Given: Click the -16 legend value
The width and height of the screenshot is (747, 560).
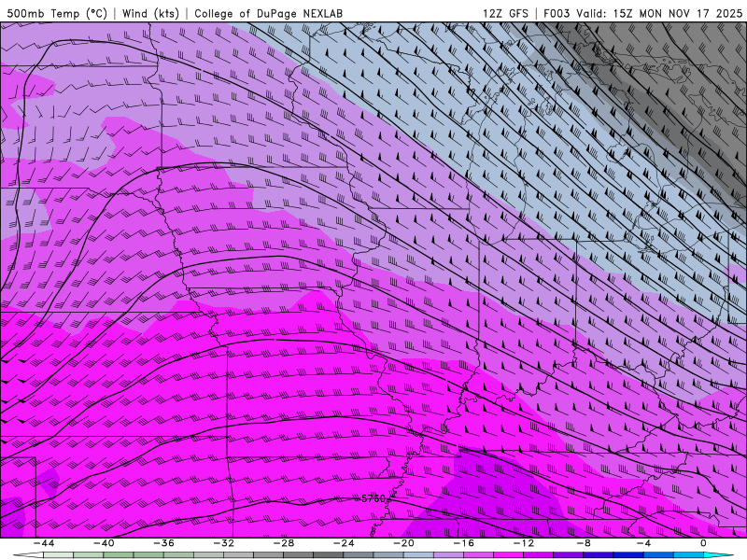Looking at the screenshot, I should pos(464,543).
